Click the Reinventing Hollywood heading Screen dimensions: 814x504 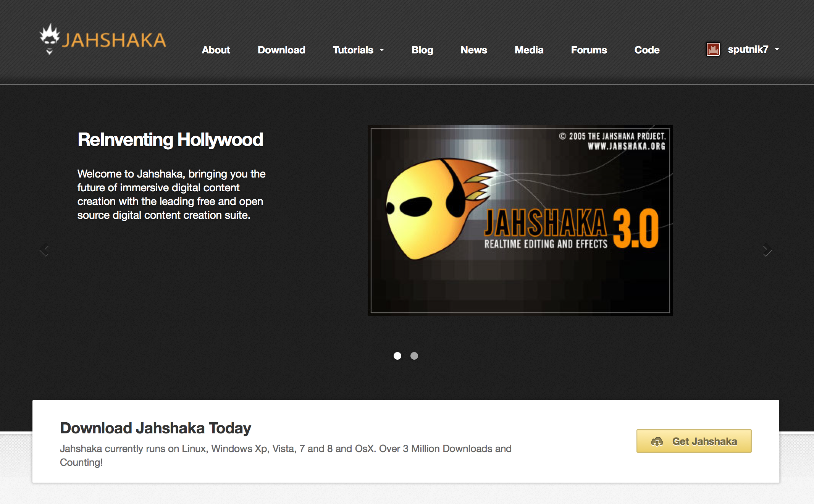pos(170,140)
